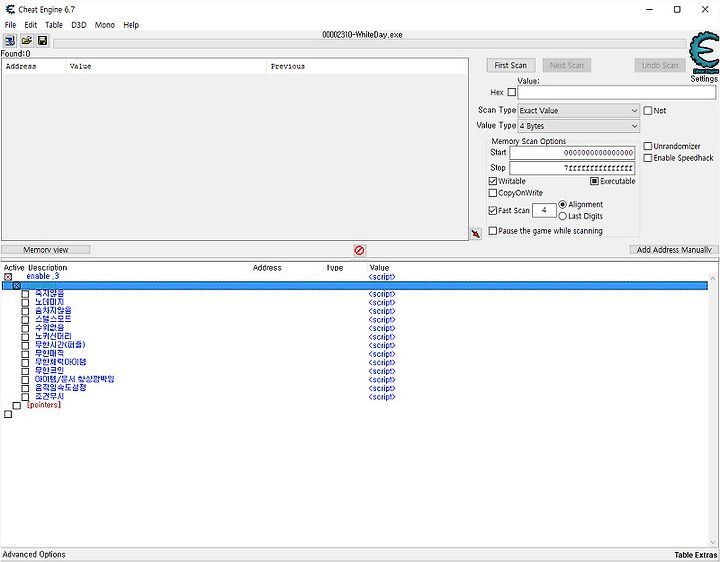
Task: Select the Alignment radio button
Action: 562,204
